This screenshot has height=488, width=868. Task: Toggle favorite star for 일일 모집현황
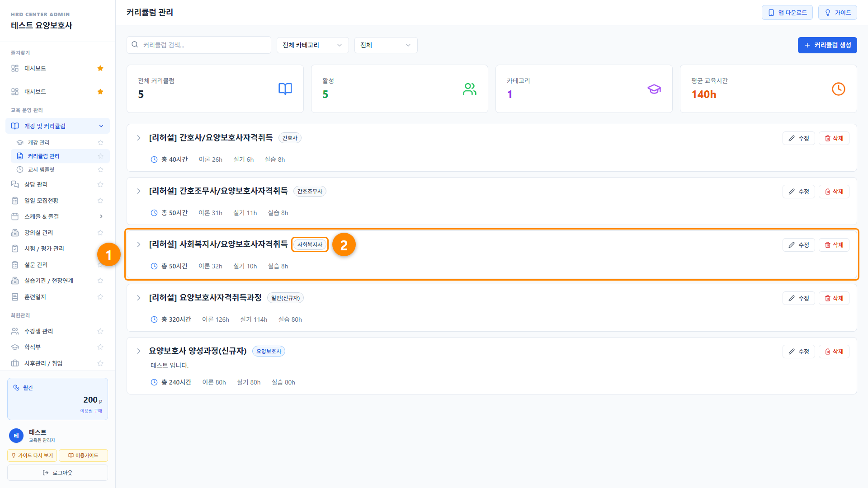pyautogui.click(x=100, y=201)
